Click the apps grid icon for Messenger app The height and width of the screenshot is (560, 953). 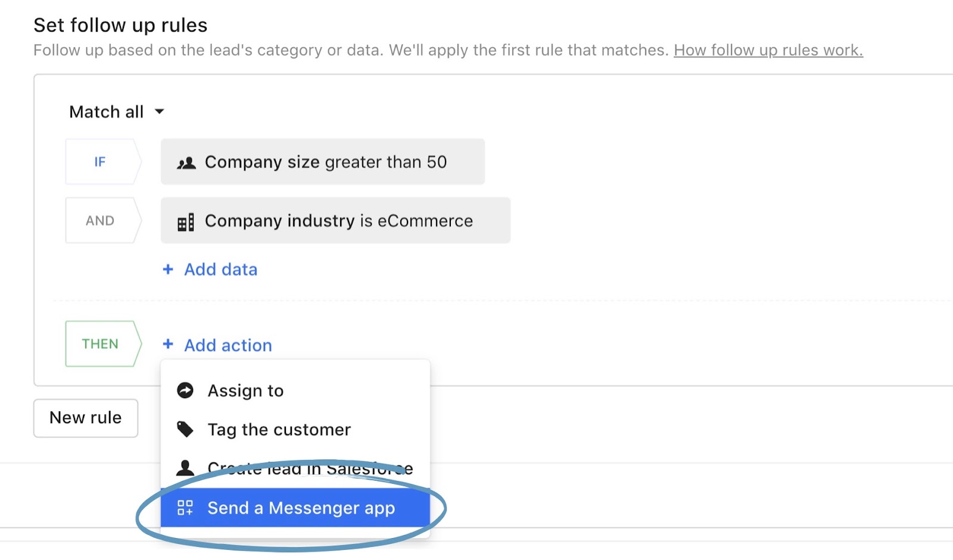(x=185, y=508)
